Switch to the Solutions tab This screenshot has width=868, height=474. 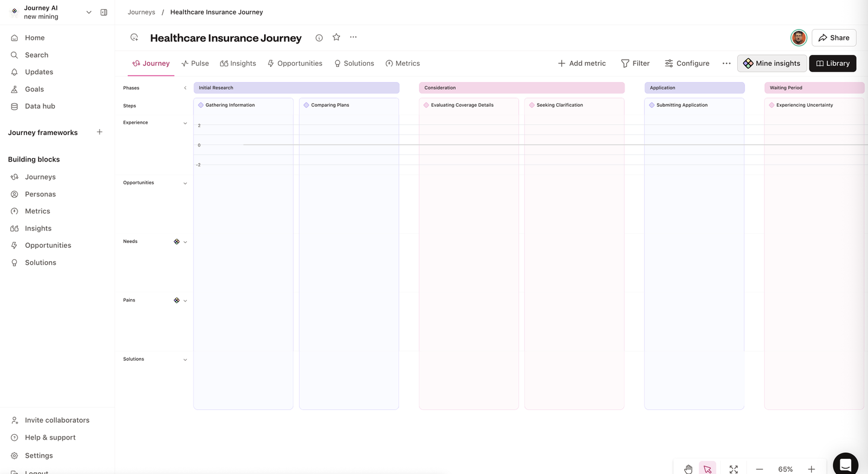point(354,63)
